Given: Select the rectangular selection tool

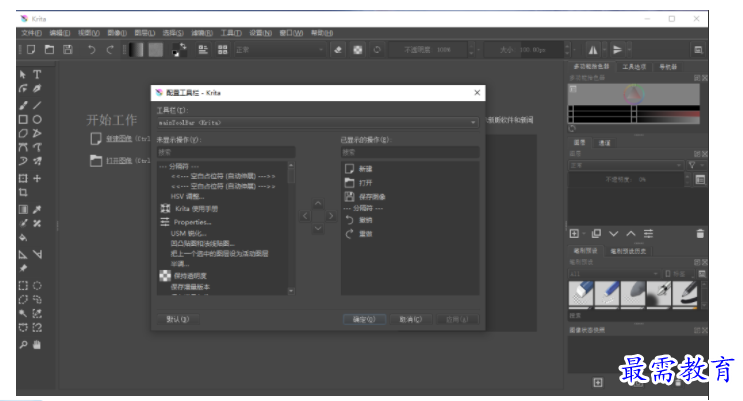Looking at the screenshot, I should 23,285.
